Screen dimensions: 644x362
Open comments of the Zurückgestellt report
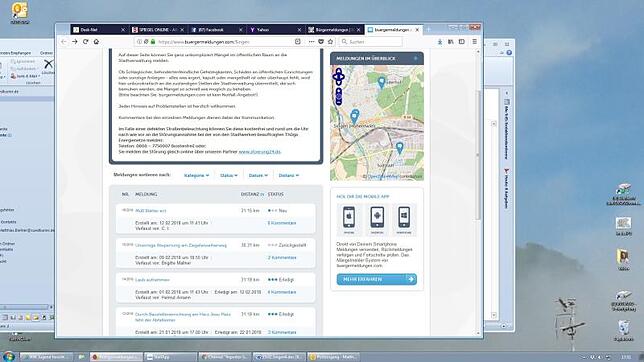pyautogui.click(x=282, y=258)
